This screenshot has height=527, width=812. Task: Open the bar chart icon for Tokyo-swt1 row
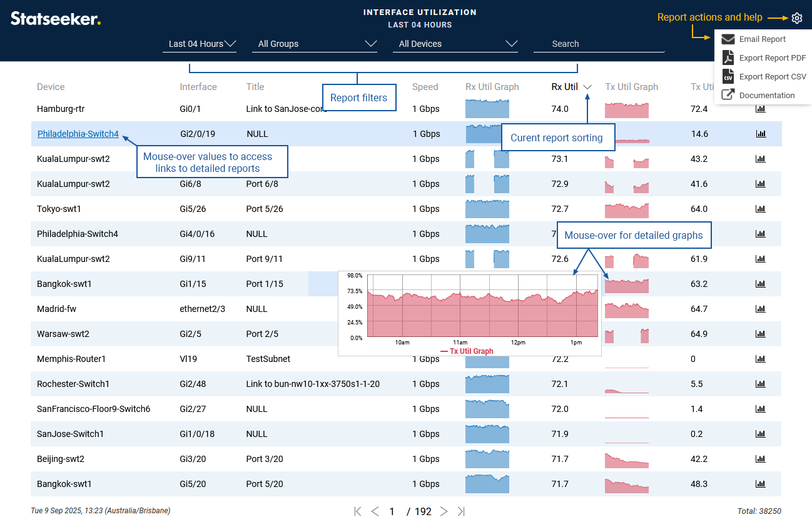click(x=760, y=209)
